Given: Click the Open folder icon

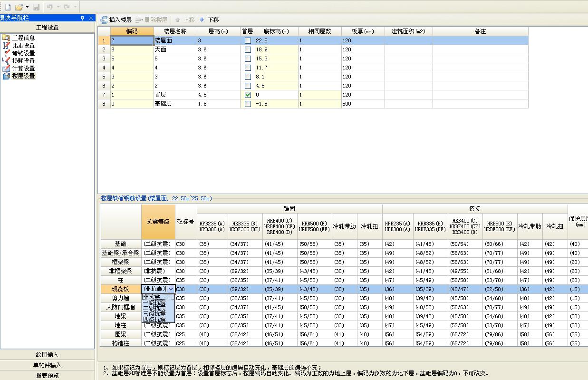Looking at the screenshot, I should (x=19, y=7).
